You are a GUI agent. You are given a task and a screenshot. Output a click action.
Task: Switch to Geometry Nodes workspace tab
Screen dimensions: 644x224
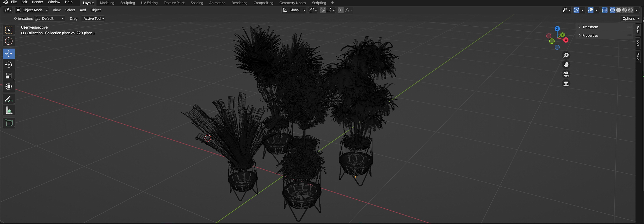click(x=293, y=3)
